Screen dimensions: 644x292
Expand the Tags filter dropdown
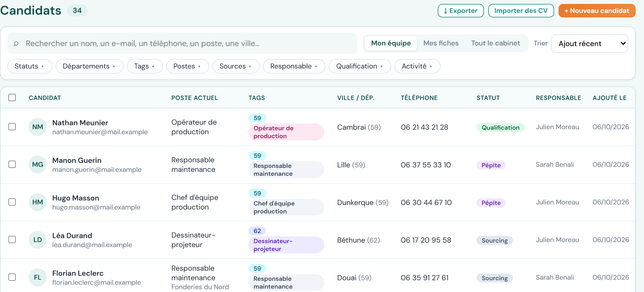coord(145,66)
